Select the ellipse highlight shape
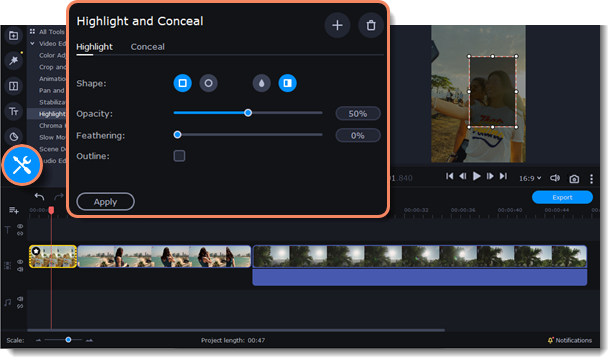Viewport: 615px width, 364px height. (208, 83)
